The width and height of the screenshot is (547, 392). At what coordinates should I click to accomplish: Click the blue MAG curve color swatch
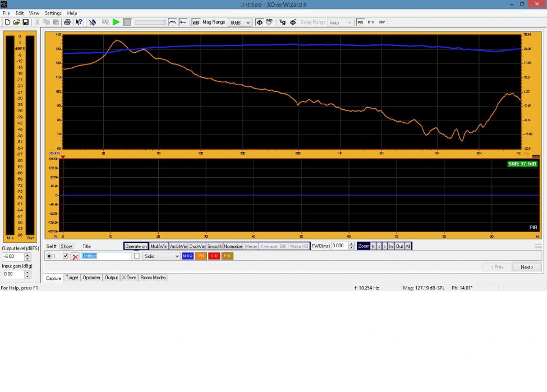point(187,256)
